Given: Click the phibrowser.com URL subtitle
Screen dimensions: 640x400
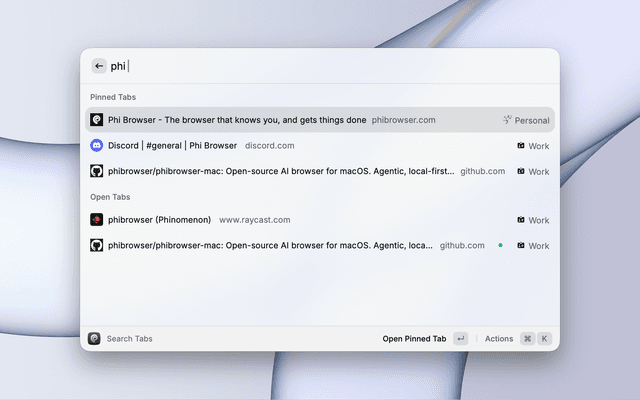Looking at the screenshot, I should click(x=403, y=120).
